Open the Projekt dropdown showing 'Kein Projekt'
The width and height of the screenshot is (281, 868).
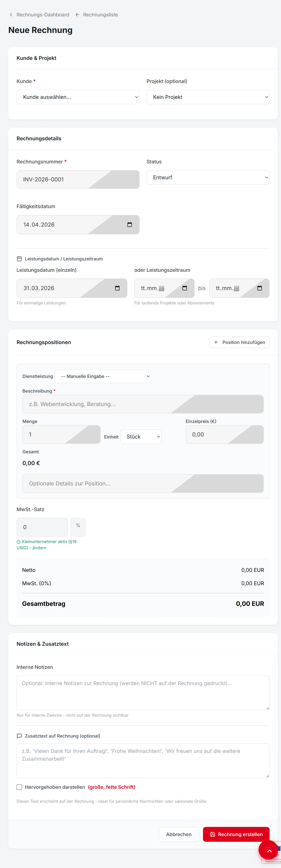(x=207, y=97)
